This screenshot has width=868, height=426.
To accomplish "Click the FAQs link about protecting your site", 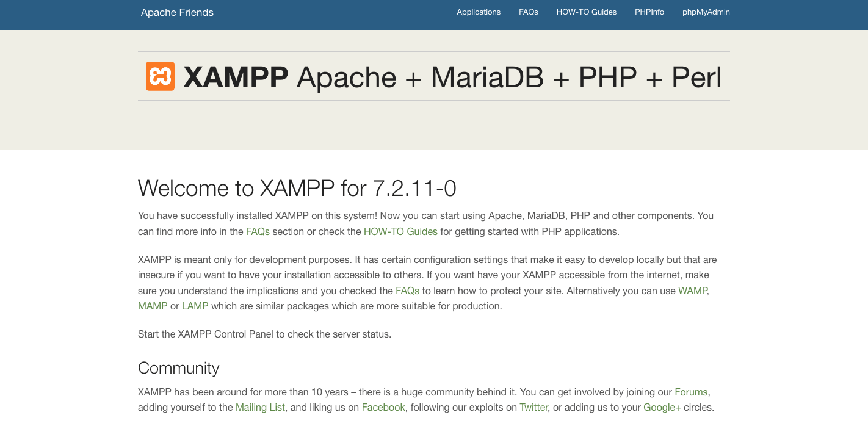I will click(407, 291).
